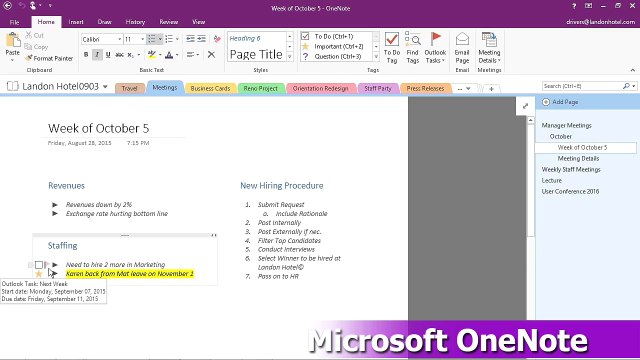Open highlight color dropdown arrow
This screenshot has width=640, height=360.
click(160, 55)
